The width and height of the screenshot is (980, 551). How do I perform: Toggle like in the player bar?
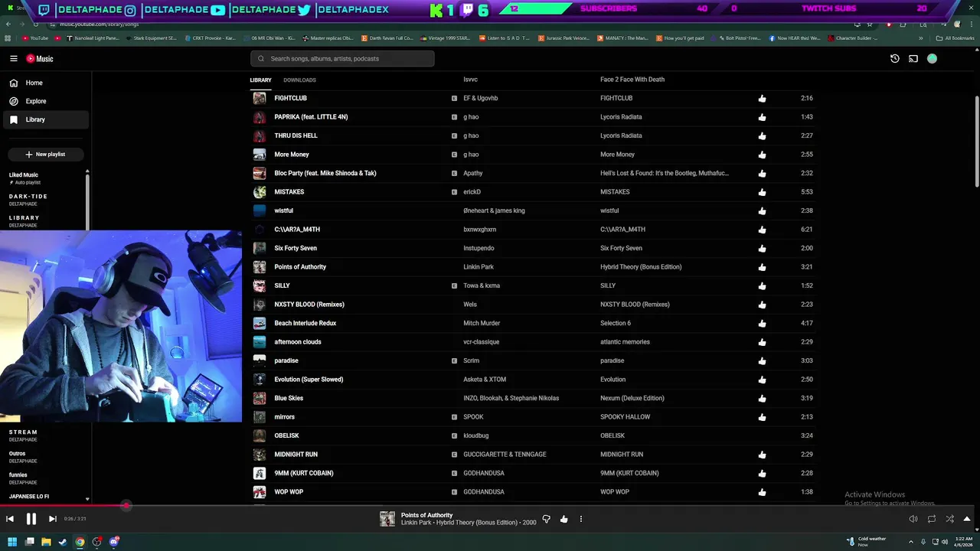click(563, 519)
